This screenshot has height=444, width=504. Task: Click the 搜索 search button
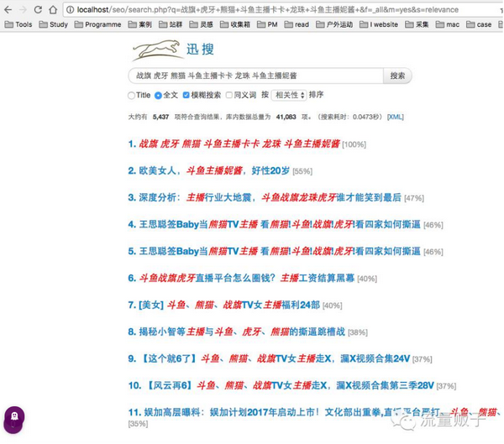(x=397, y=76)
